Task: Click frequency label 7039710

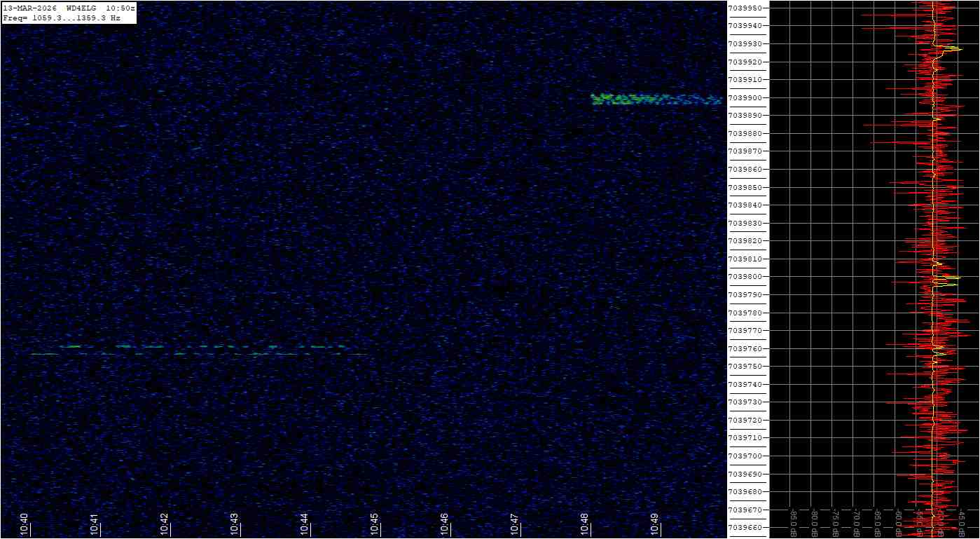Action: (x=745, y=438)
